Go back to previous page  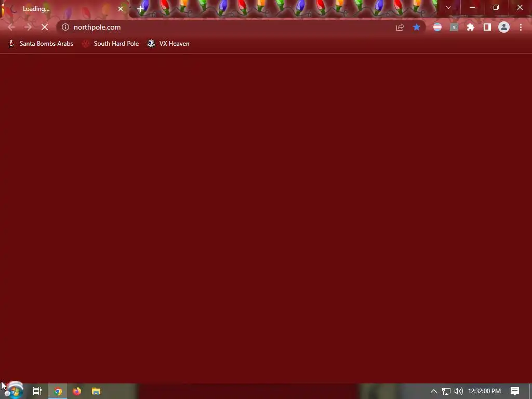tap(11, 27)
